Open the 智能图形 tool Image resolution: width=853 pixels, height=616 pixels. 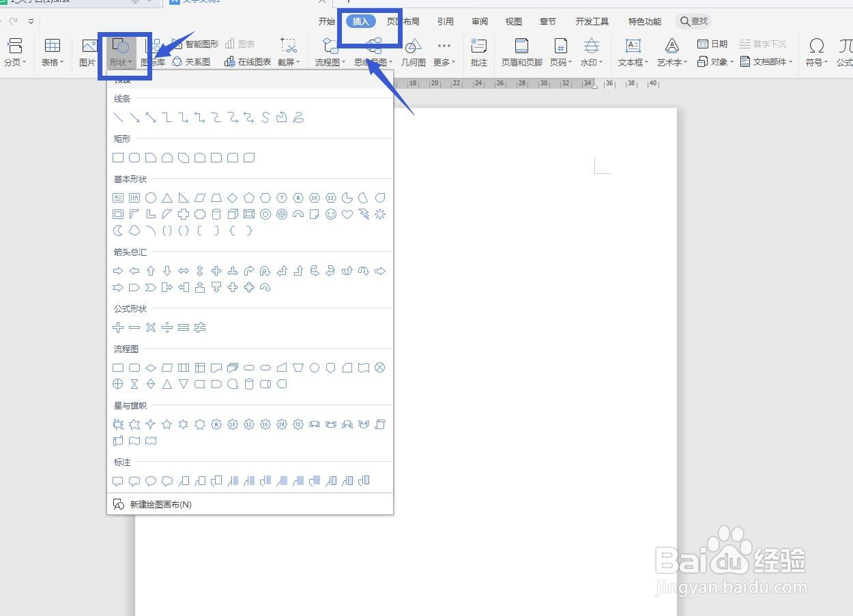click(x=194, y=44)
